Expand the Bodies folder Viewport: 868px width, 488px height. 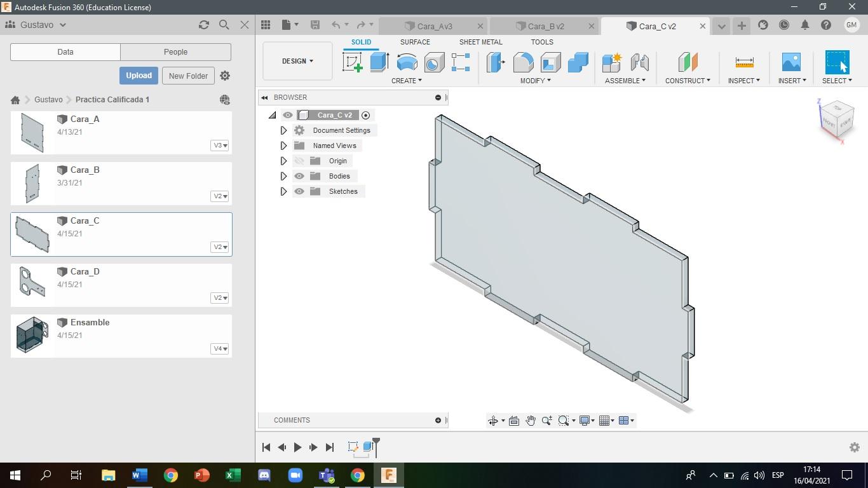point(283,176)
